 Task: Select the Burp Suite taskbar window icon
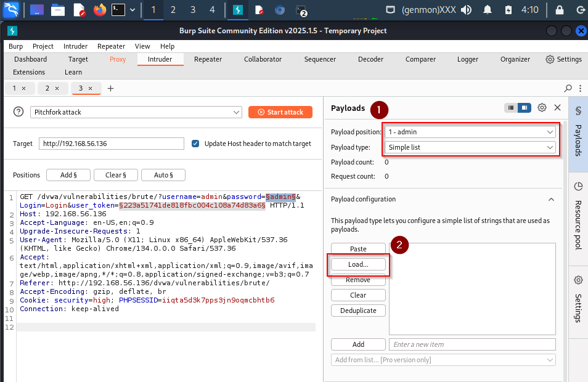click(x=238, y=10)
